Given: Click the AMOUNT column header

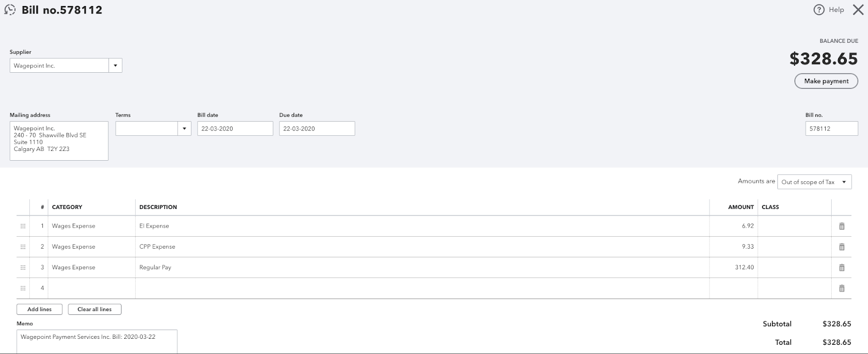Looking at the screenshot, I should pyautogui.click(x=741, y=207).
